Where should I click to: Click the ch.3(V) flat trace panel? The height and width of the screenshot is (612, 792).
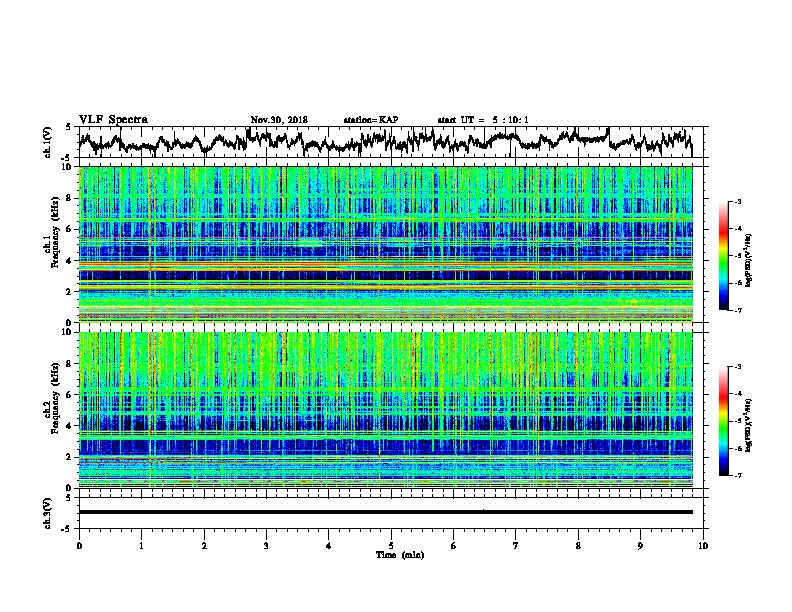point(391,513)
